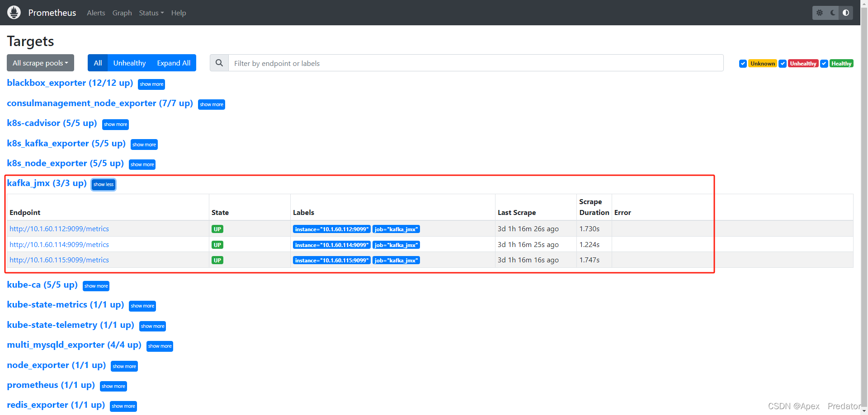Click the red Unhealthy filter badge

tap(803, 64)
